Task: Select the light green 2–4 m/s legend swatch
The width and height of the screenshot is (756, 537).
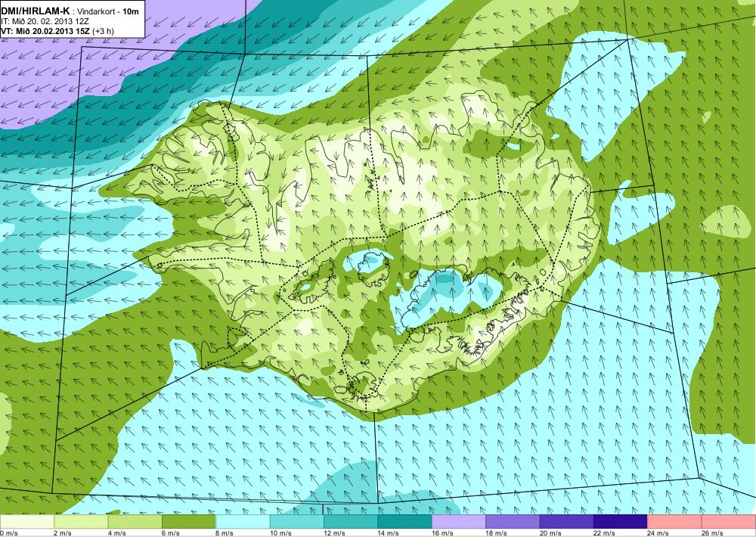Action: [x=81, y=522]
